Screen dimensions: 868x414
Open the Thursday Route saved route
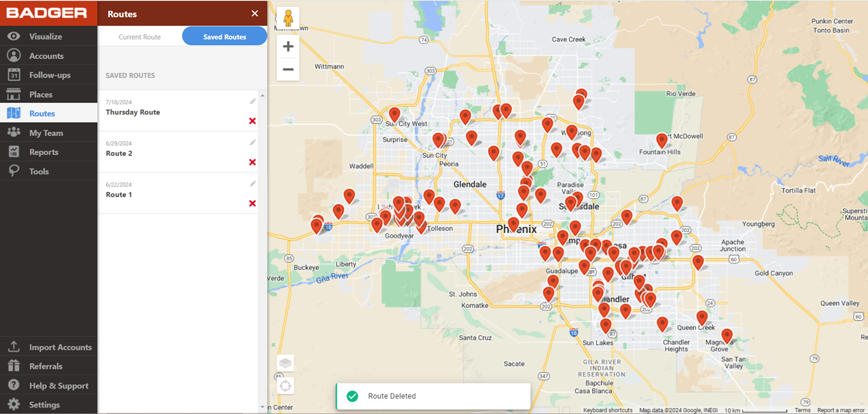tap(178, 111)
